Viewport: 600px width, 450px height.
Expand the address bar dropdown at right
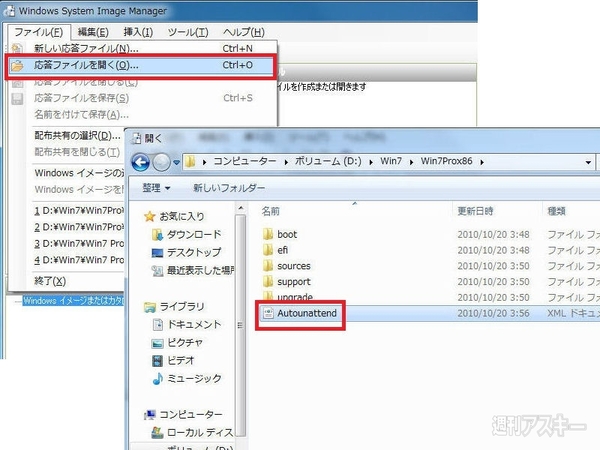click(588, 162)
